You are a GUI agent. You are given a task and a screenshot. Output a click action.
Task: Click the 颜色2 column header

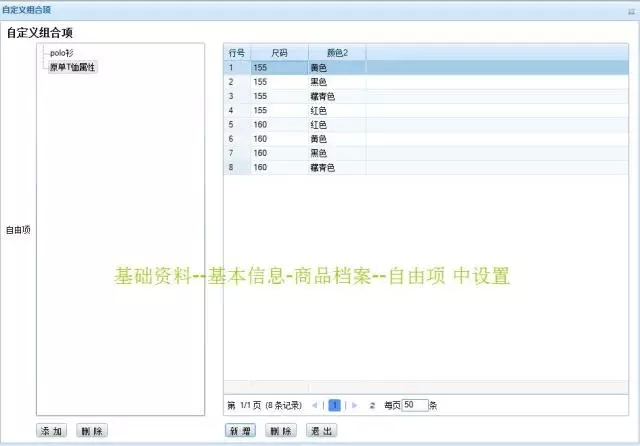[337, 52]
